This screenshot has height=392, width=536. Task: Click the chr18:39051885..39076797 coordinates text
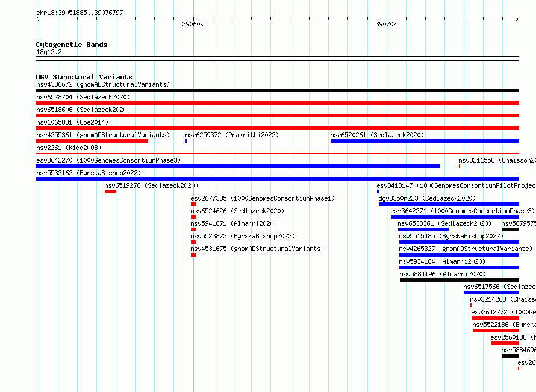pos(79,13)
